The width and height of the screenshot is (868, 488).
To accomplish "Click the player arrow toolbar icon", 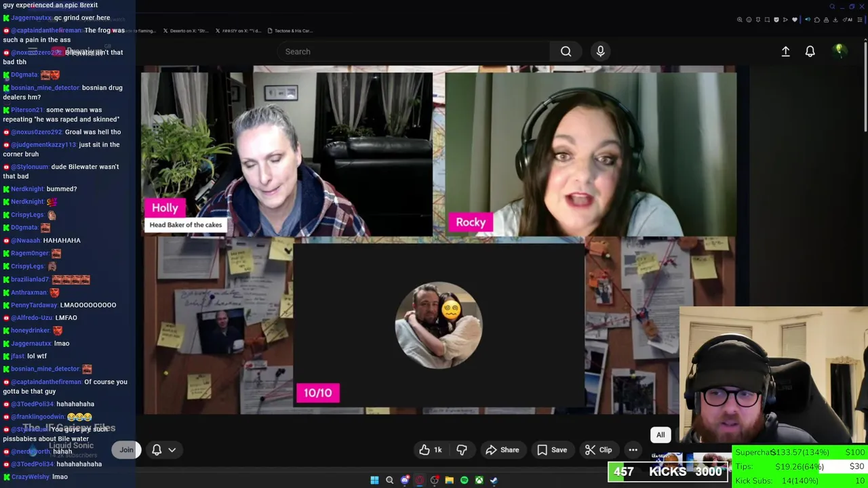I will (785, 20).
